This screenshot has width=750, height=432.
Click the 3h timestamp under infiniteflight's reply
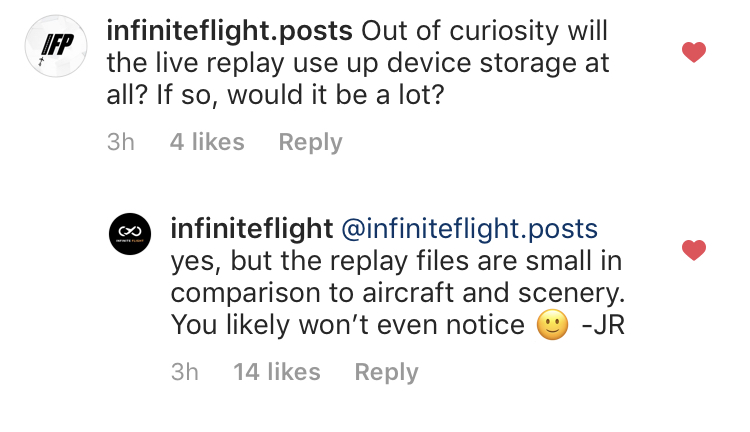[184, 372]
